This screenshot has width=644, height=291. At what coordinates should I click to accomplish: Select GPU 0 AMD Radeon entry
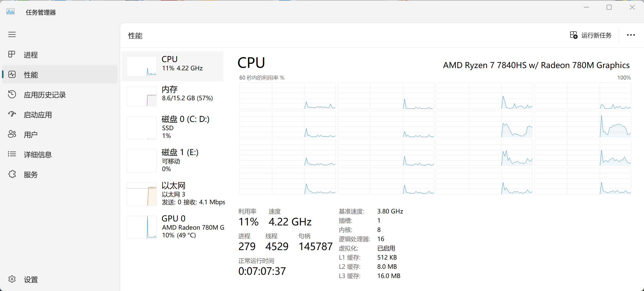coord(173,227)
